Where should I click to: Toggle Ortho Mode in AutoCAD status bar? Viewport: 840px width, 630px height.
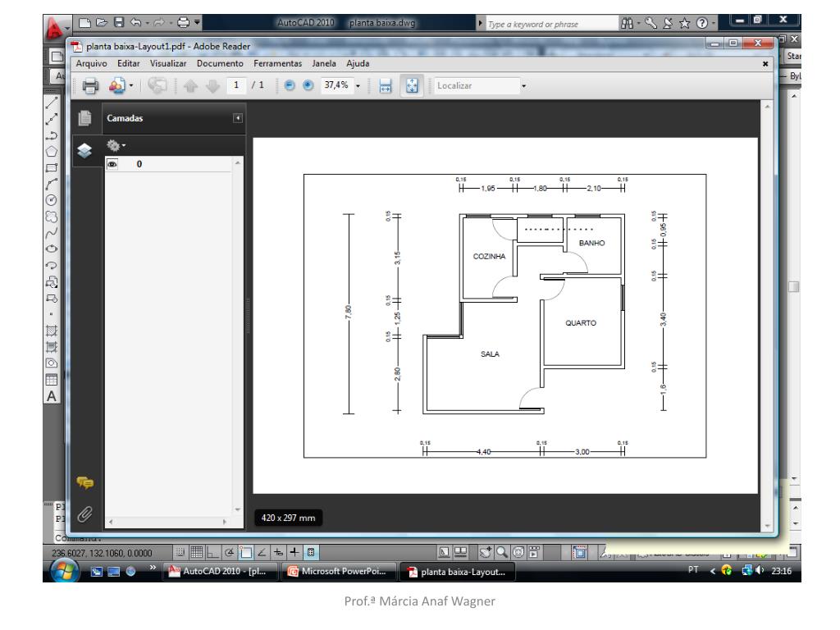pos(212,552)
